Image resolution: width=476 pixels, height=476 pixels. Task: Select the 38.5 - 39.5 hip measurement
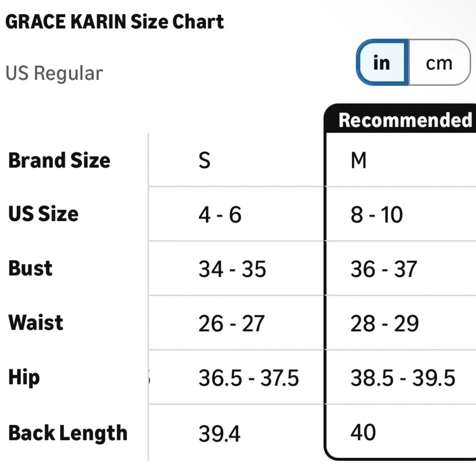(x=403, y=378)
